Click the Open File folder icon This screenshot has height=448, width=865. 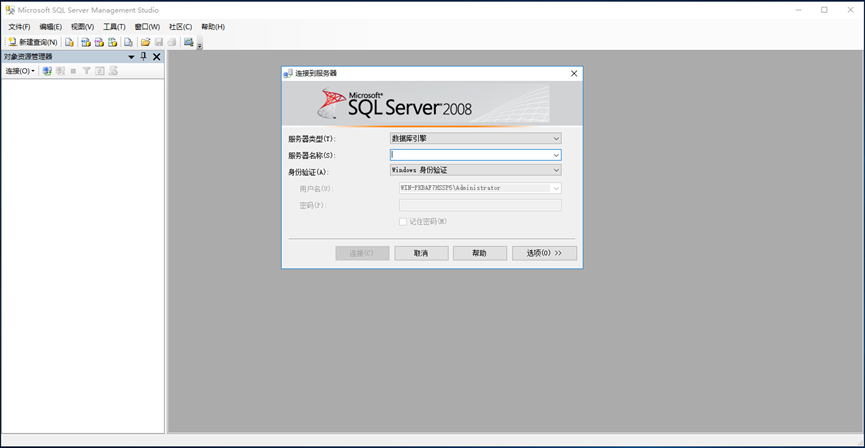[x=146, y=42]
